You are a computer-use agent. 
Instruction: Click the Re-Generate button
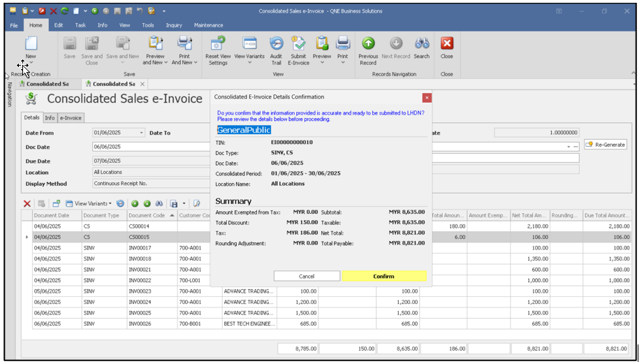pyautogui.click(x=606, y=145)
